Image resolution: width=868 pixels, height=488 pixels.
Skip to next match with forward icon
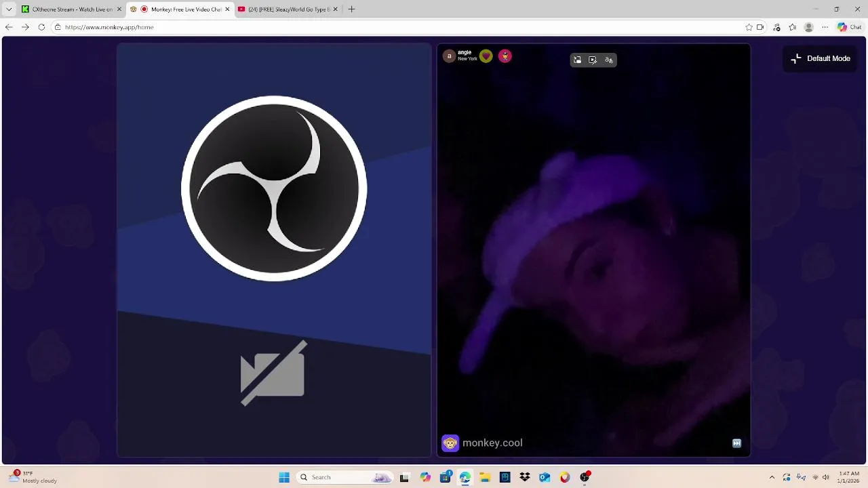click(x=736, y=443)
